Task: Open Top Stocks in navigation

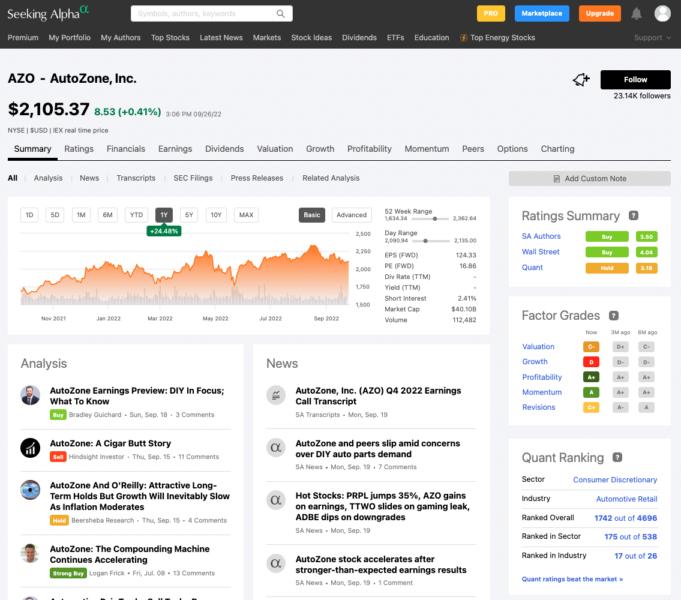Action: tap(170, 38)
